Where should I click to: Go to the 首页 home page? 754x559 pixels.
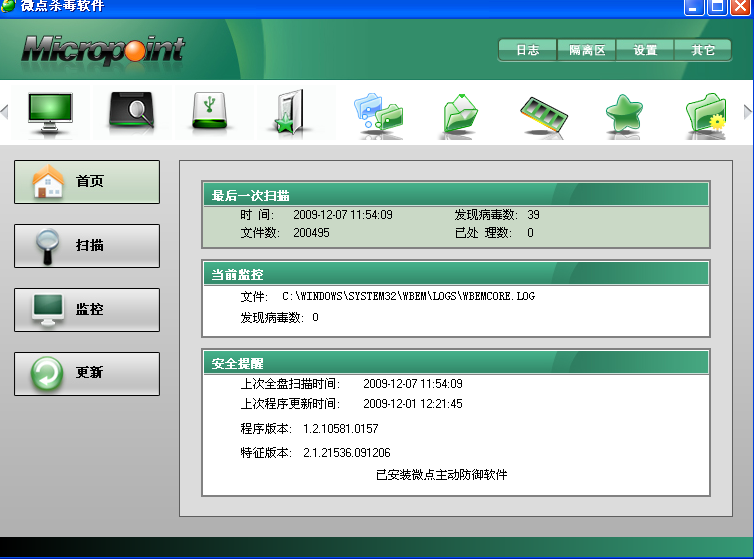tap(87, 182)
